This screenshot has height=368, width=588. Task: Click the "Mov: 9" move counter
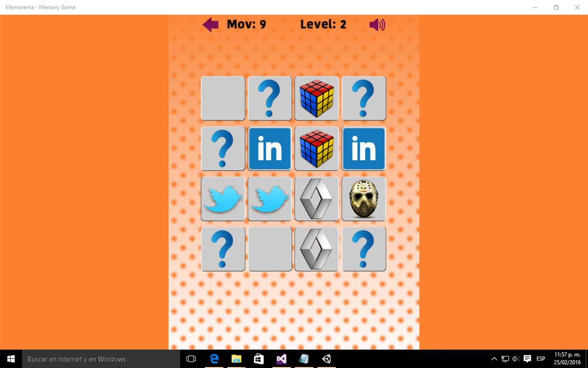pos(246,25)
